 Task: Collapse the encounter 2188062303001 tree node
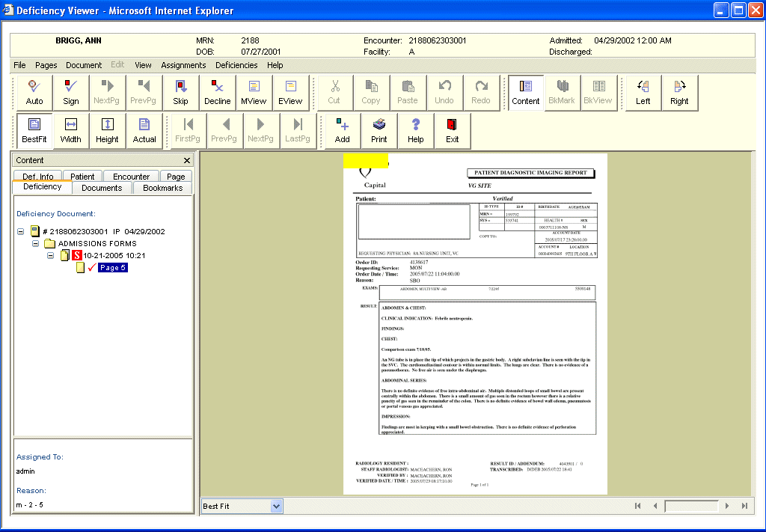[20, 231]
